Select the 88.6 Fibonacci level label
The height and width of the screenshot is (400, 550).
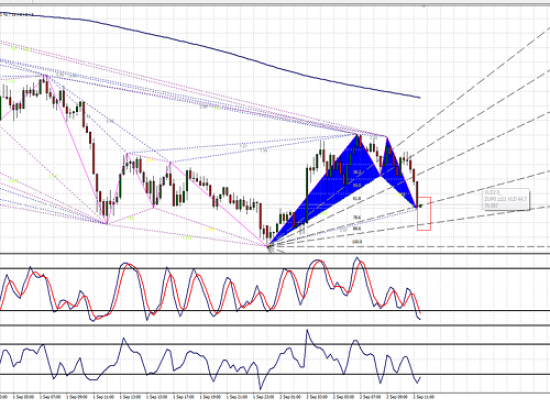357,228
